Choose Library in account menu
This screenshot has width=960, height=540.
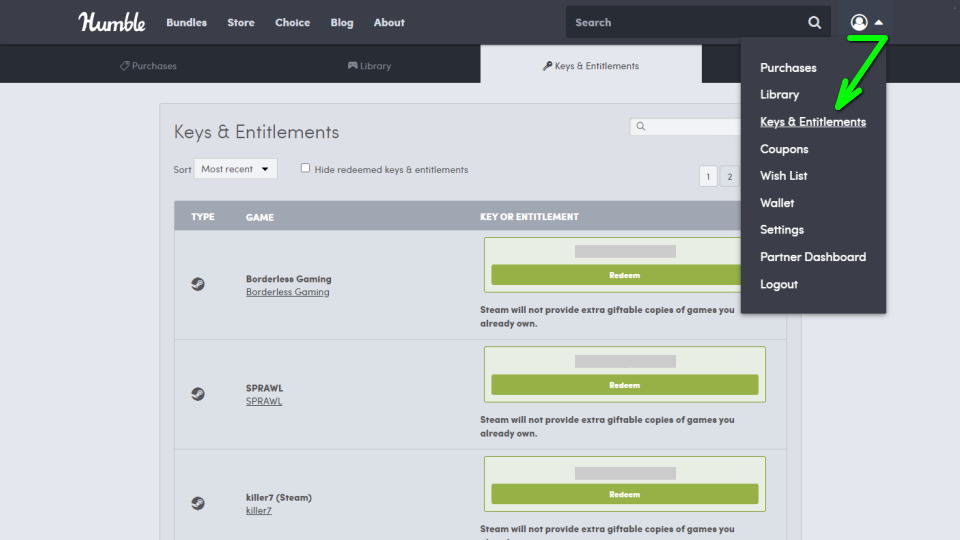click(x=779, y=94)
